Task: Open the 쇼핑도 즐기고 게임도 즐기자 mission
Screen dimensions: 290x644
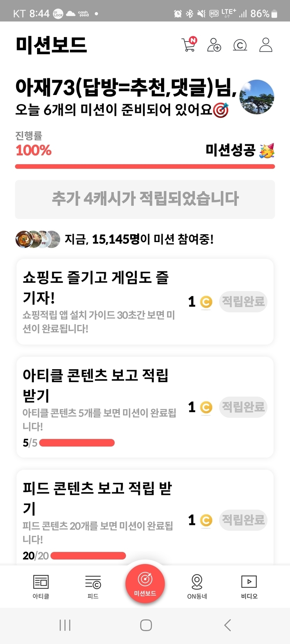Action: [x=100, y=301]
